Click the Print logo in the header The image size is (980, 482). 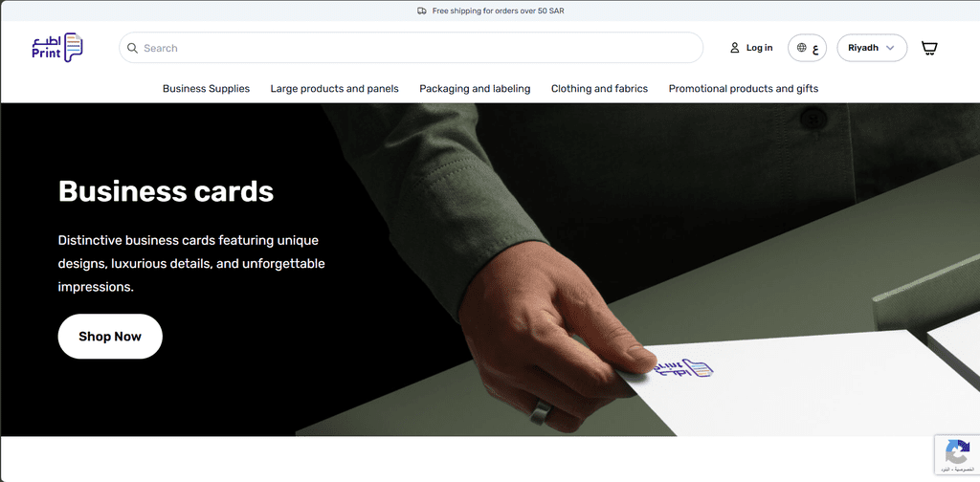[x=56, y=47]
